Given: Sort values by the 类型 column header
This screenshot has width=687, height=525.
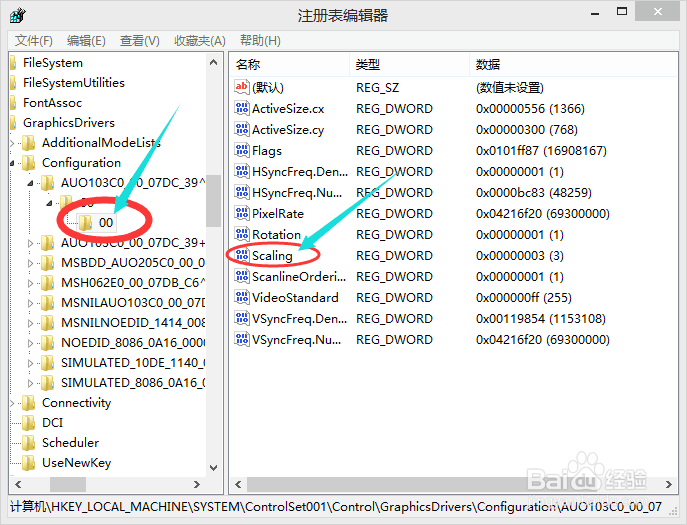Looking at the screenshot, I should tap(409, 65).
